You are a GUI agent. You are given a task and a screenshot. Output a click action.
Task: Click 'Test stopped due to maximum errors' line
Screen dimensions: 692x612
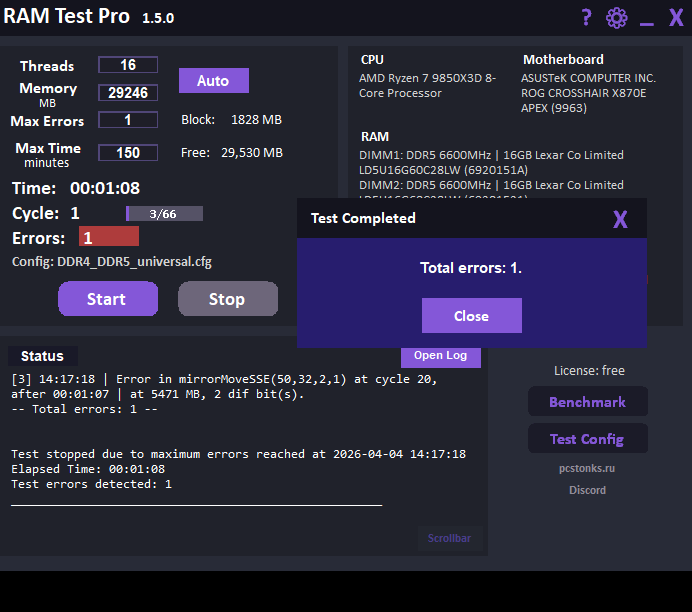click(x=238, y=454)
